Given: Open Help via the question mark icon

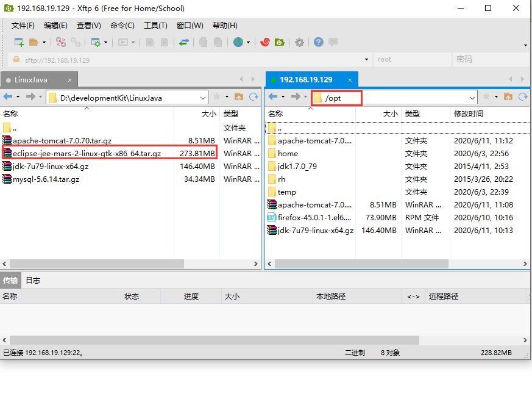Looking at the screenshot, I should (318, 42).
